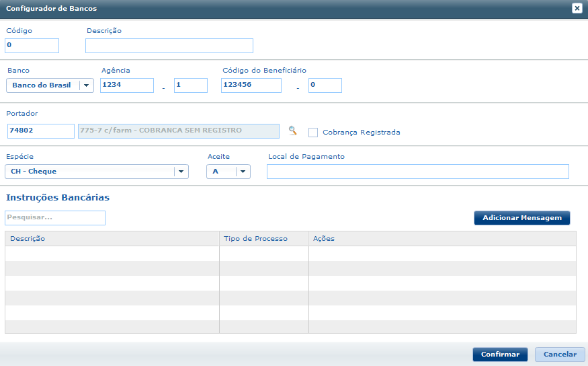Click the Tipo de Processo column header
The width and height of the screenshot is (588, 366).
pos(263,239)
